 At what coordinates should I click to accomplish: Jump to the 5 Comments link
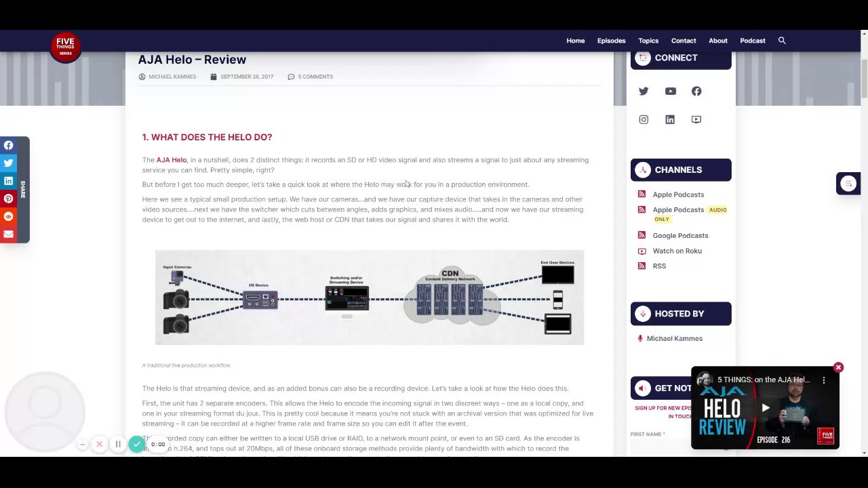coord(315,77)
